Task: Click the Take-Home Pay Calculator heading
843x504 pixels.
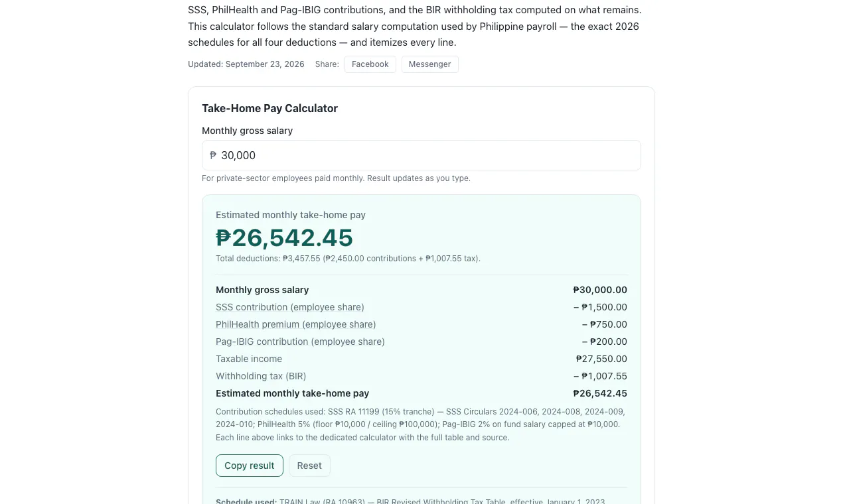Action: (x=269, y=108)
